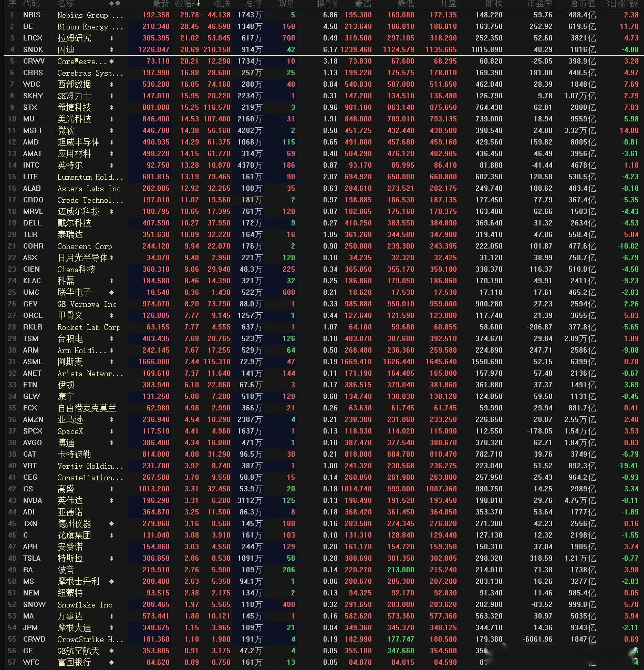Click 摩根大通 stock name
644x670 pixels.
[74, 628]
